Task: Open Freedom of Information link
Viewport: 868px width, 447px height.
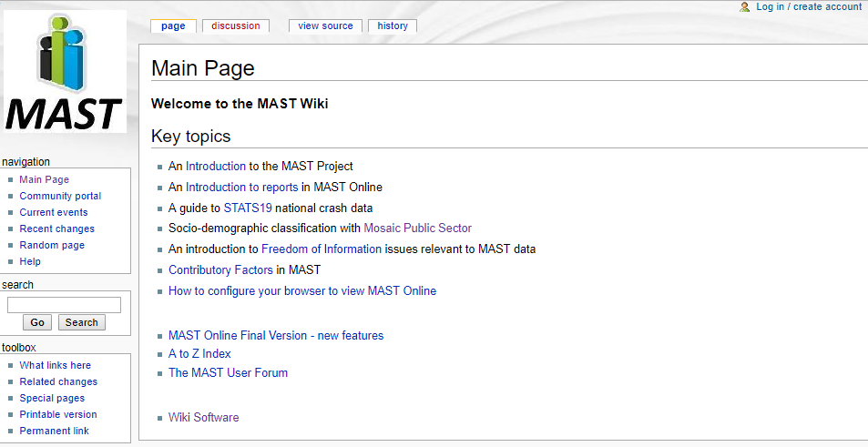Action: [x=322, y=249]
